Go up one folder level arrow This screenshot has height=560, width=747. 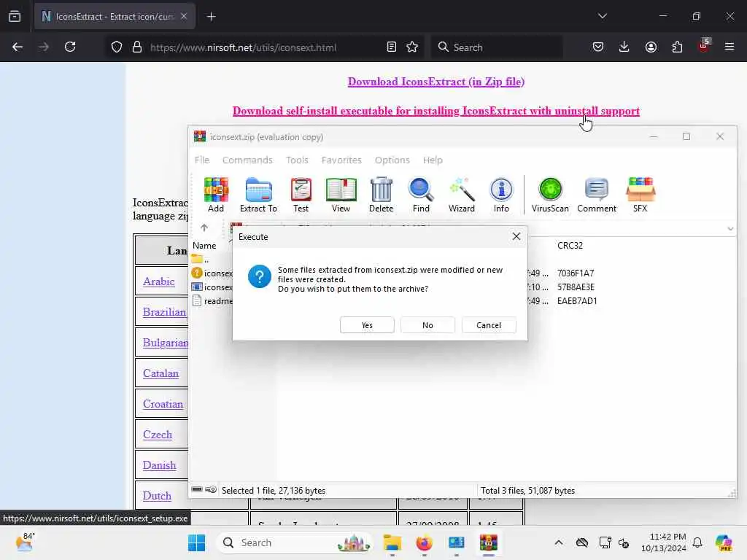click(204, 227)
